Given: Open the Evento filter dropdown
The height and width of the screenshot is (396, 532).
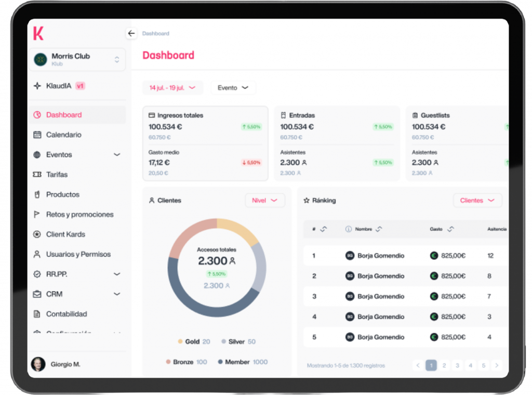Looking at the screenshot, I should point(233,88).
